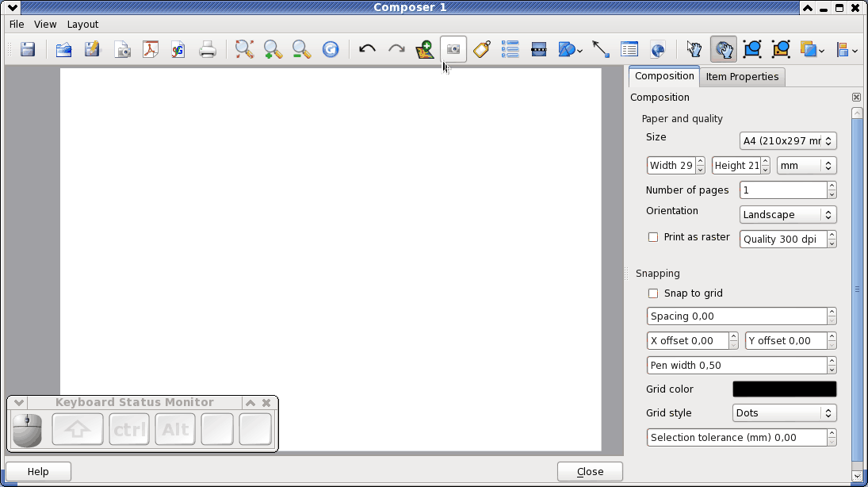
Task: Click into the Y offset field
Action: click(786, 341)
